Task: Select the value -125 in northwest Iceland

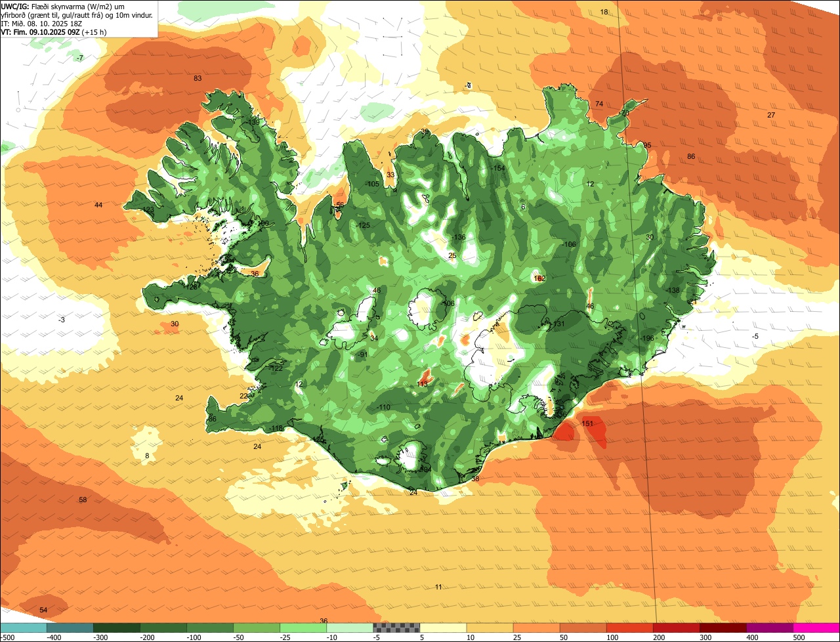Action: [364, 226]
